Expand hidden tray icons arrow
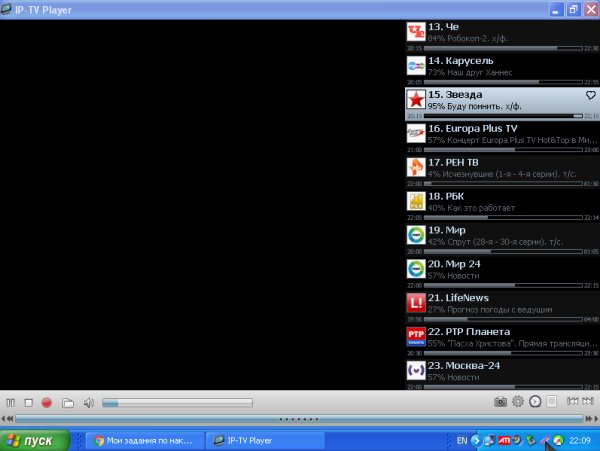The height and width of the screenshot is (451, 600). pos(476,441)
